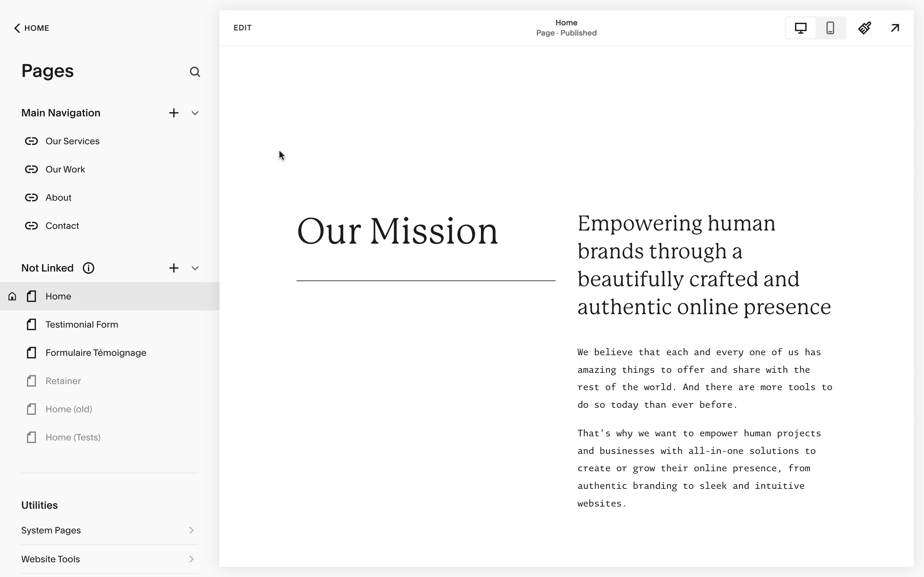This screenshot has width=924, height=577.
Task: Select the About navigation item
Action: (x=58, y=197)
